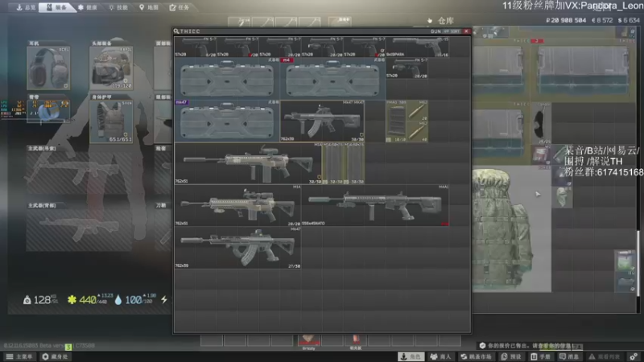Click the 主武器(背部) back weapon slot
Image resolution: width=644 pixels, height=362 pixels.
(79, 230)
